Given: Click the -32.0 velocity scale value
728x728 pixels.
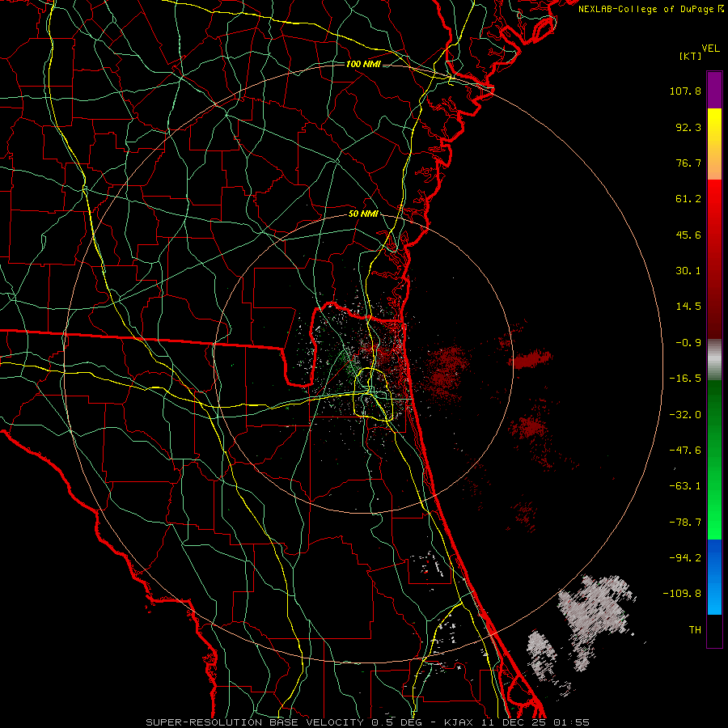Looking at the screenshot, I should click(x=685, y=415).
